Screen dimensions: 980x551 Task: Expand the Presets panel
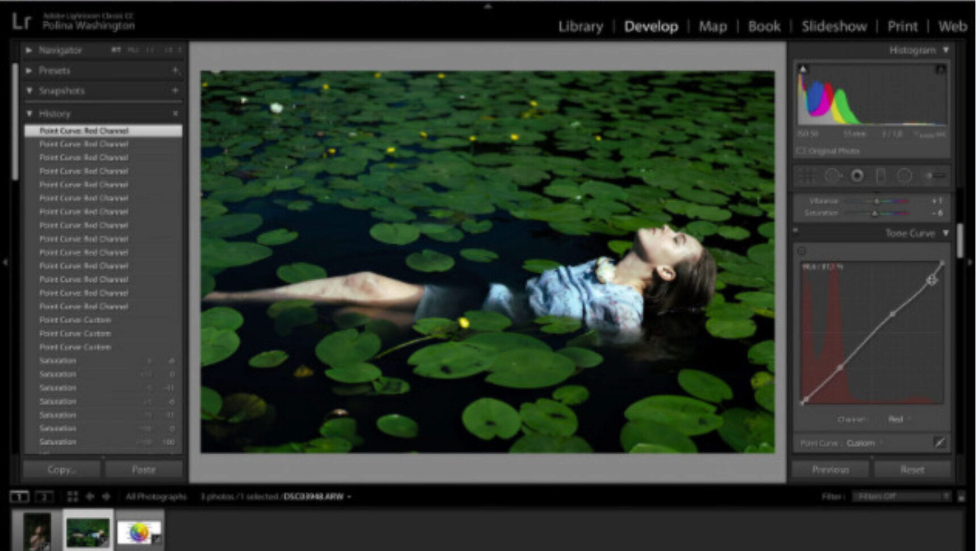29,70
